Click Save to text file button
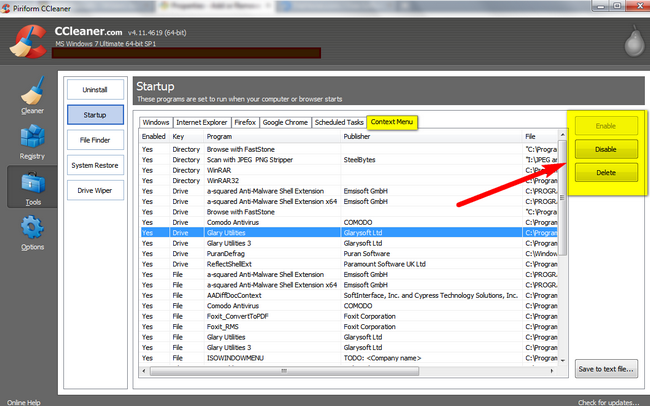 pyautogui.click(x=606, y=369)
